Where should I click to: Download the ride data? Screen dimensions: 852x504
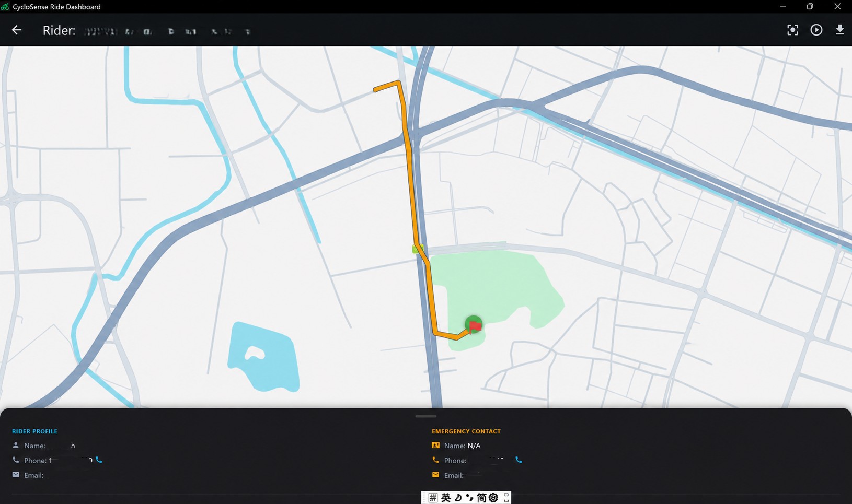pyautogui.click(x=840, y=30)
